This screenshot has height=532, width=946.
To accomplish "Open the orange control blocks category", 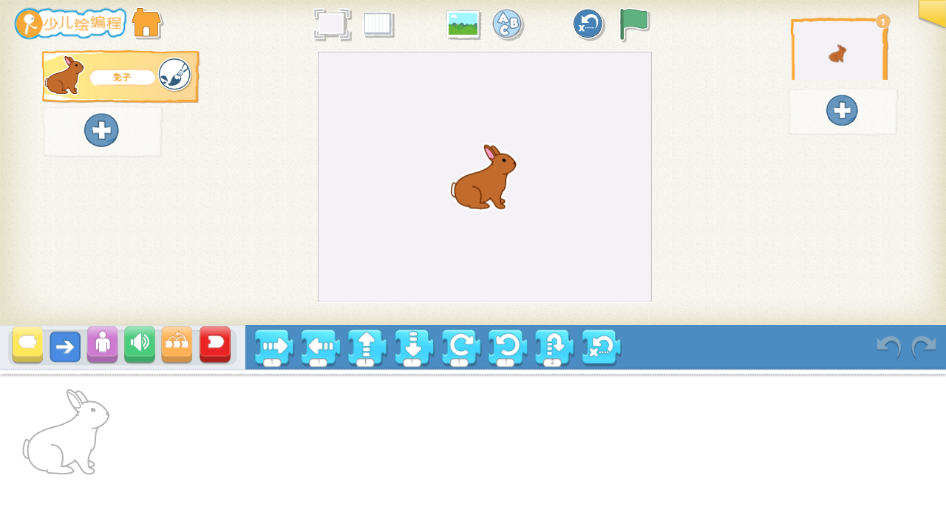I will tap(176, 345).
